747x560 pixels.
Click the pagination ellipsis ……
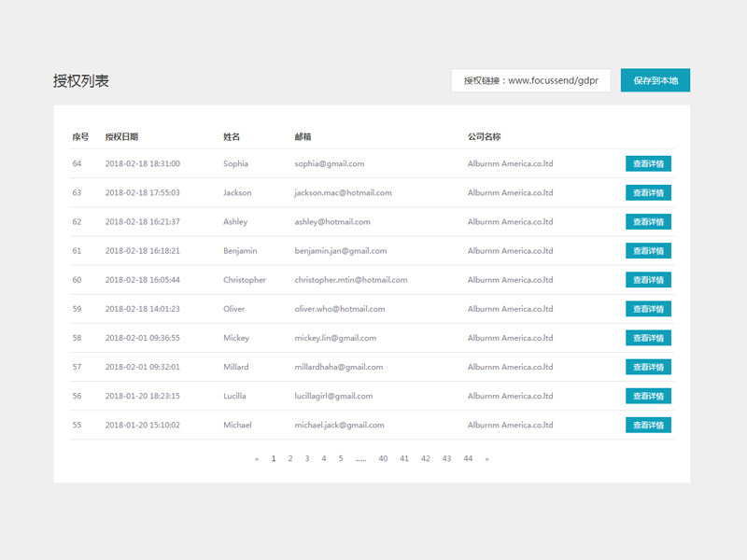(360, 458)
